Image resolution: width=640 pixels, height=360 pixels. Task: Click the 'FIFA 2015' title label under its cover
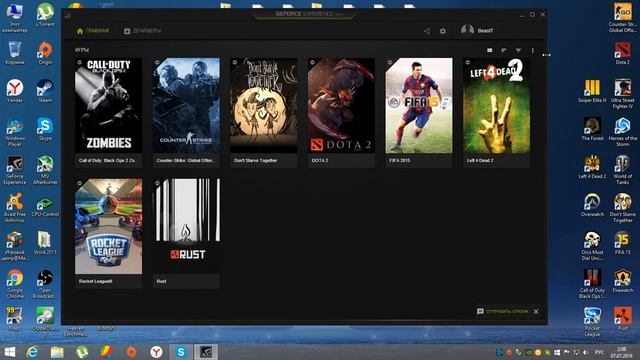(x=400, y=160)
